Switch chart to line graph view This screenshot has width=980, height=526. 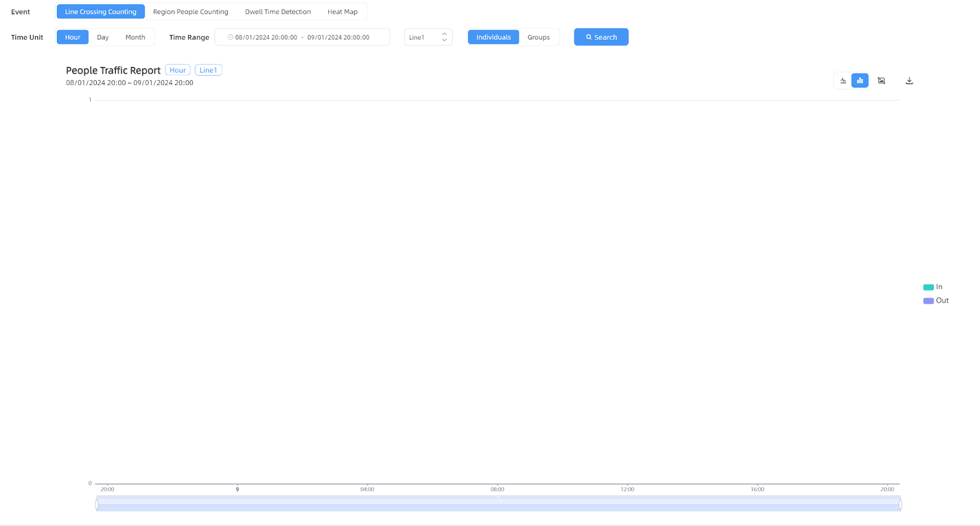[843, 81]
